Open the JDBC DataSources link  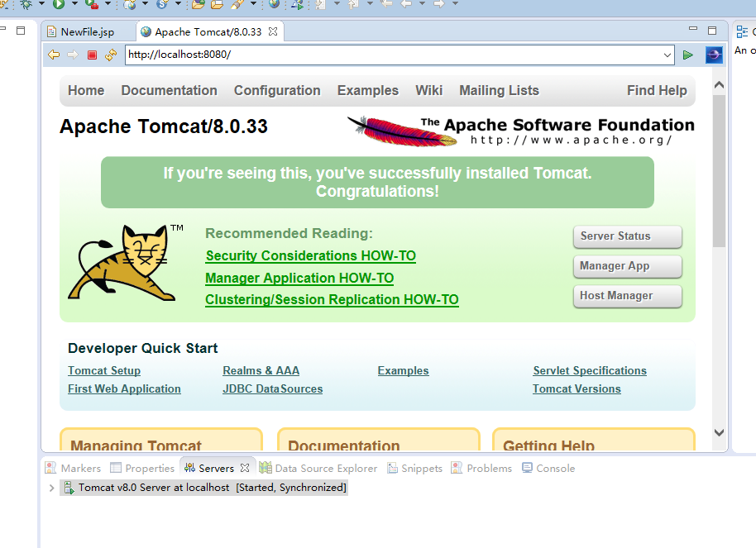coord(272,389)
